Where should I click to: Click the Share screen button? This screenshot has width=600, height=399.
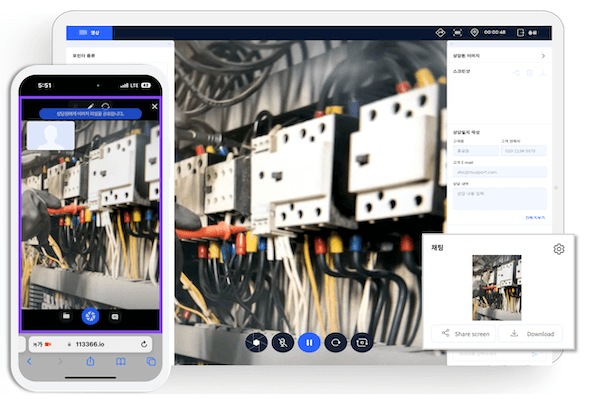pos(464,334)
